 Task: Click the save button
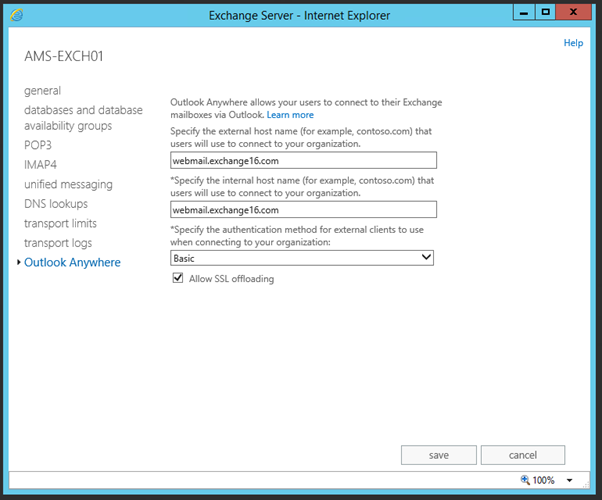coord(438,455)
